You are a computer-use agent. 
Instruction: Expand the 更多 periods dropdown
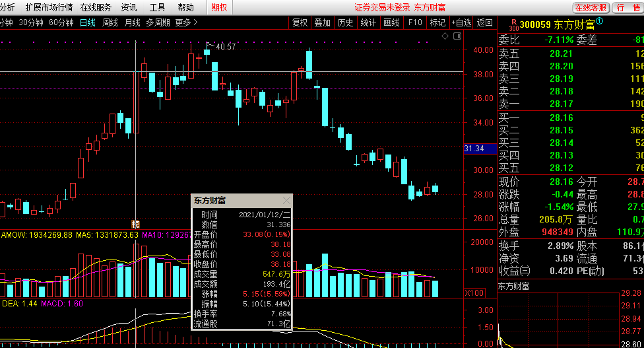[x=186, y=22]
